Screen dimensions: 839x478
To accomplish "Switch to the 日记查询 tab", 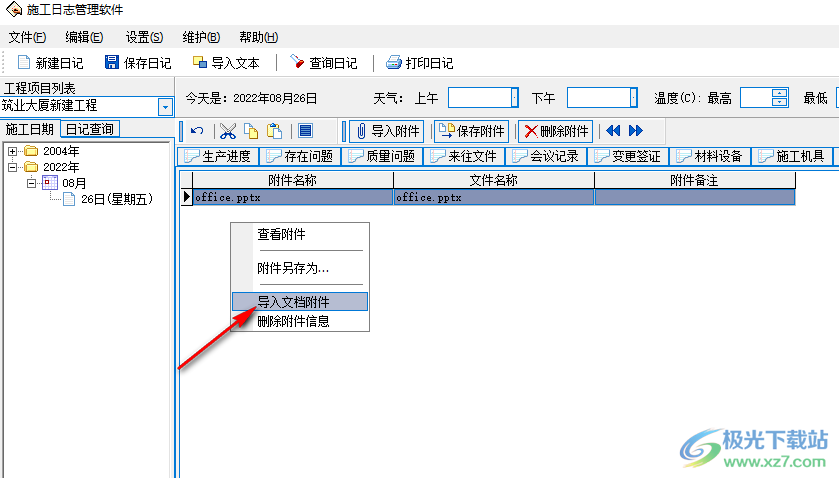I will (x=89, y=129).
